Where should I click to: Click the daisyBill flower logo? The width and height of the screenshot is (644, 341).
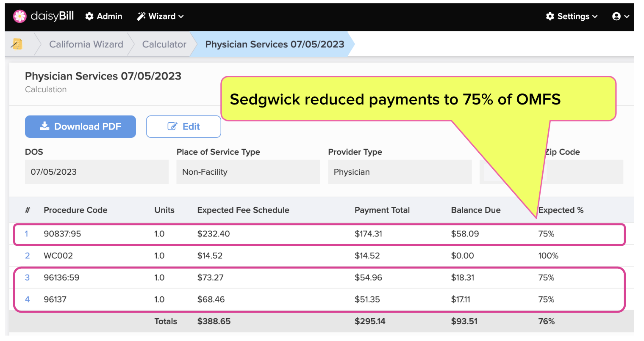click(x=20, y=16)
